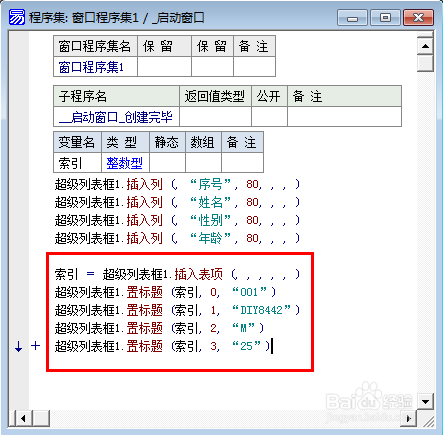Viewport: 443px width, 435px height.
Task: Click the 返回值类型 column header
Action: tap(215, 96)
